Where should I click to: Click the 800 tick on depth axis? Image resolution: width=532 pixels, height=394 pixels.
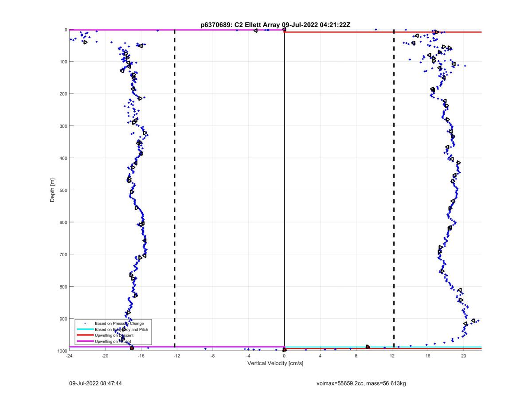[63, 287]
